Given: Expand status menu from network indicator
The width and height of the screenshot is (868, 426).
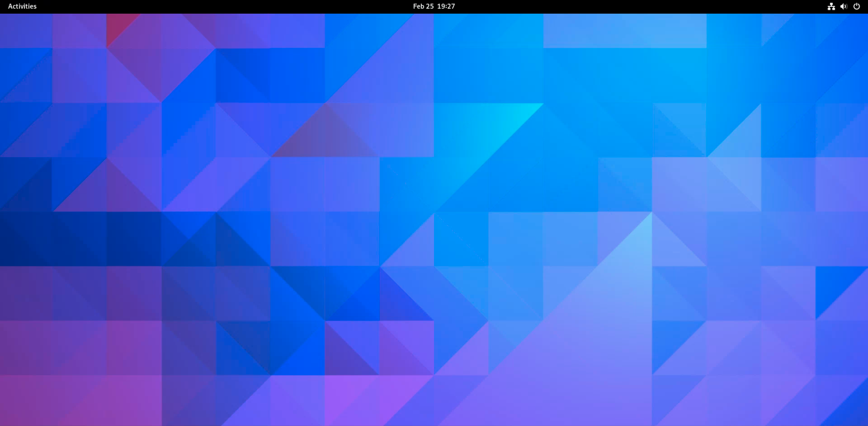Looking at the screenshot, I should click(x=831, y=6).
